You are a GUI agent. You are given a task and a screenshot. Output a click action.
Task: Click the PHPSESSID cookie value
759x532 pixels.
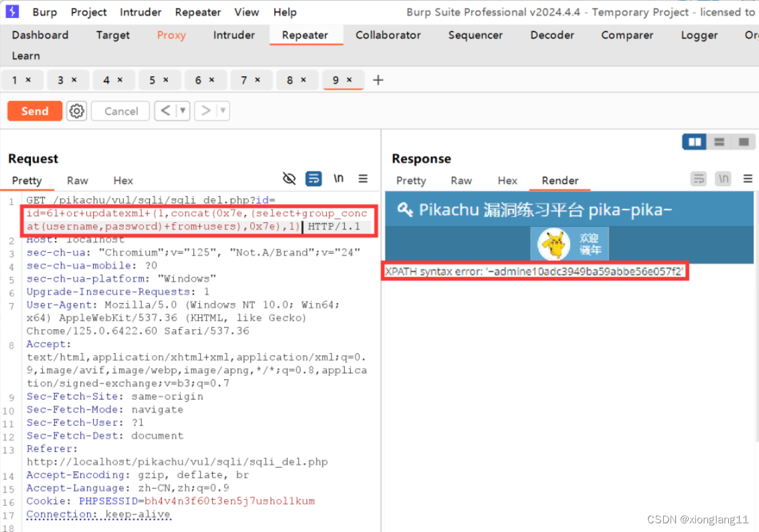point(230,501)
